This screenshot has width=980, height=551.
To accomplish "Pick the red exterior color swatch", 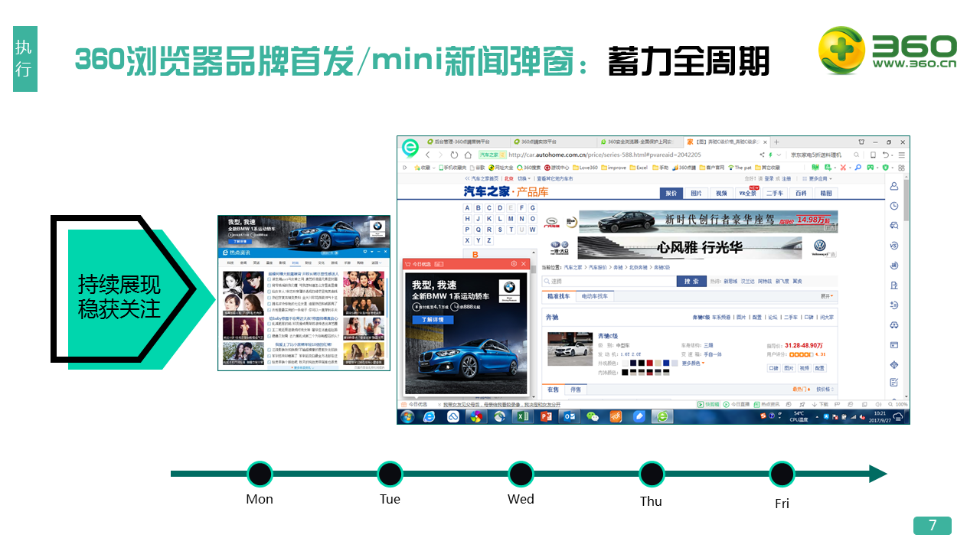I will pyautogui.click(x=649, y=363).
